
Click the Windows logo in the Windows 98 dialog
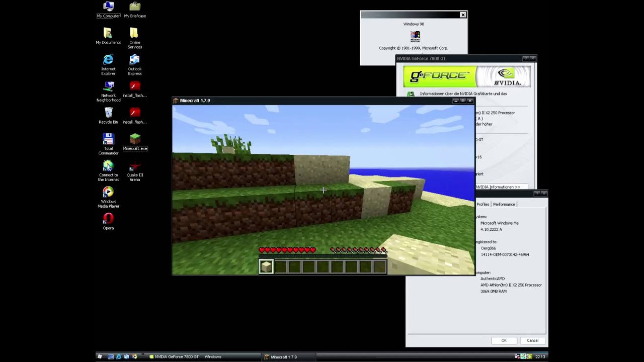415,36
